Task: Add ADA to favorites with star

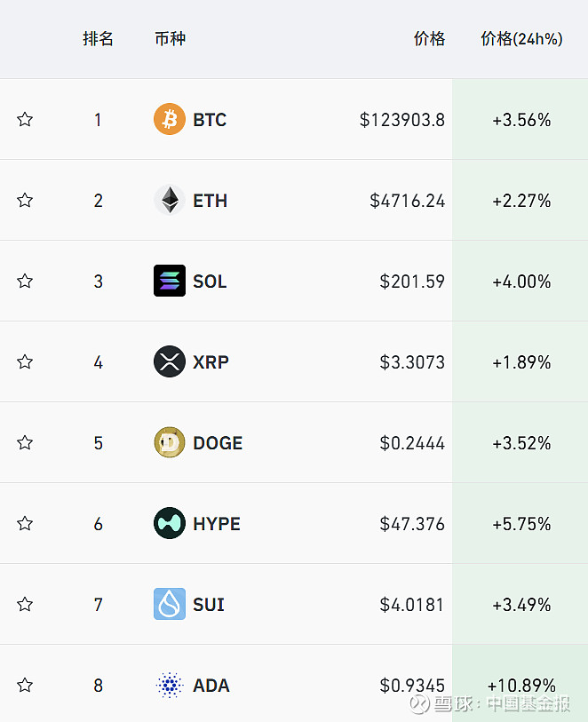Action: pyautogui.click(x=25, y=685)
